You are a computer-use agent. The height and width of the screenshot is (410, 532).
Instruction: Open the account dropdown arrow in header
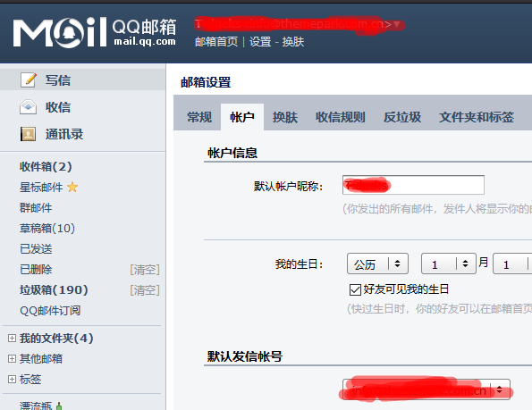[x=397, y=24]
